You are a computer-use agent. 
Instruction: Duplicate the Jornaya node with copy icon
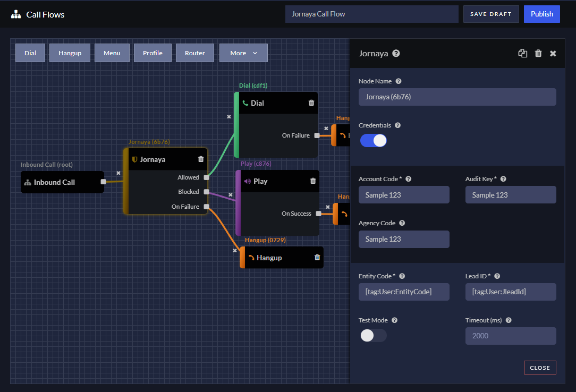point(523,53)
